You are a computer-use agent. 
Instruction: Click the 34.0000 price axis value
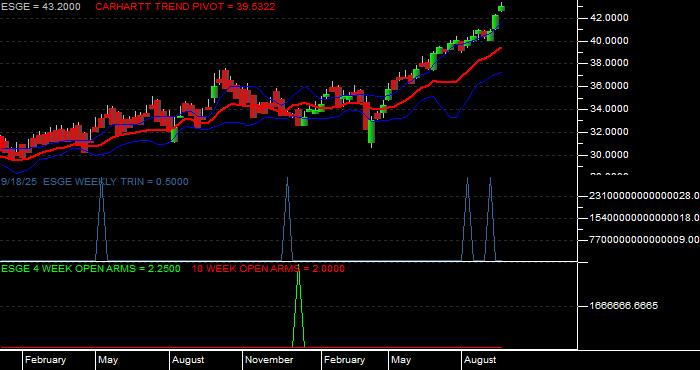click(x=609, y=109)
